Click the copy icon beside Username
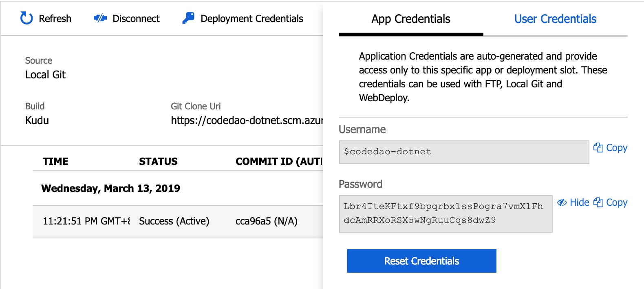Screen dimensions: 644x289 coord(598,148)
